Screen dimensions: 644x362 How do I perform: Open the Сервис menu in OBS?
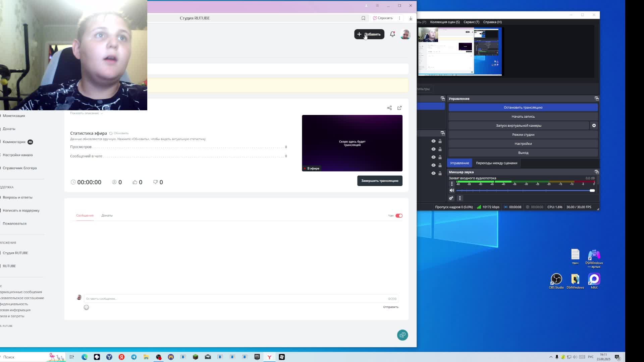point(471,22)
